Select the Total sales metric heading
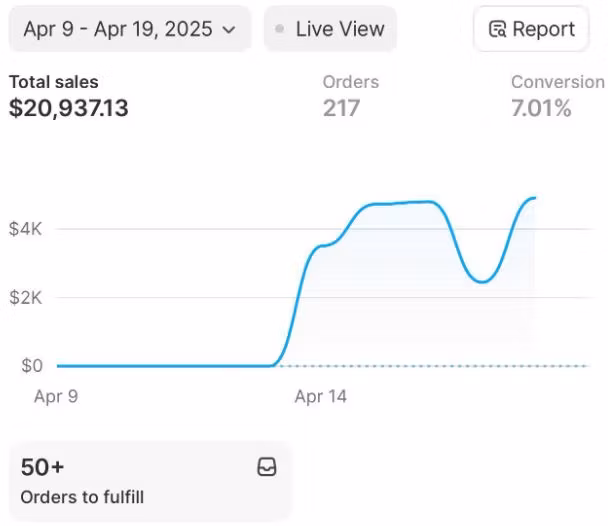This screenshot has width=608, height=526. coord(53,82)
